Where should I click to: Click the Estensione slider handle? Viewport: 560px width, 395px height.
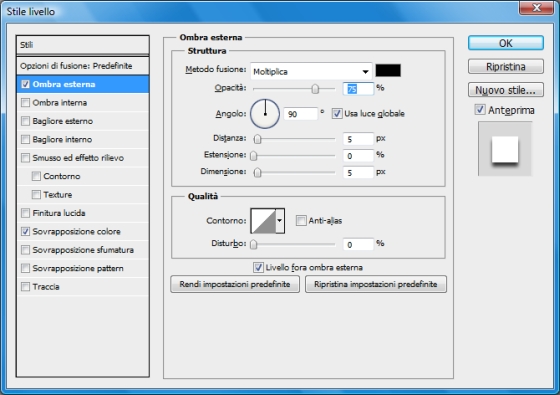pos(254,156)
